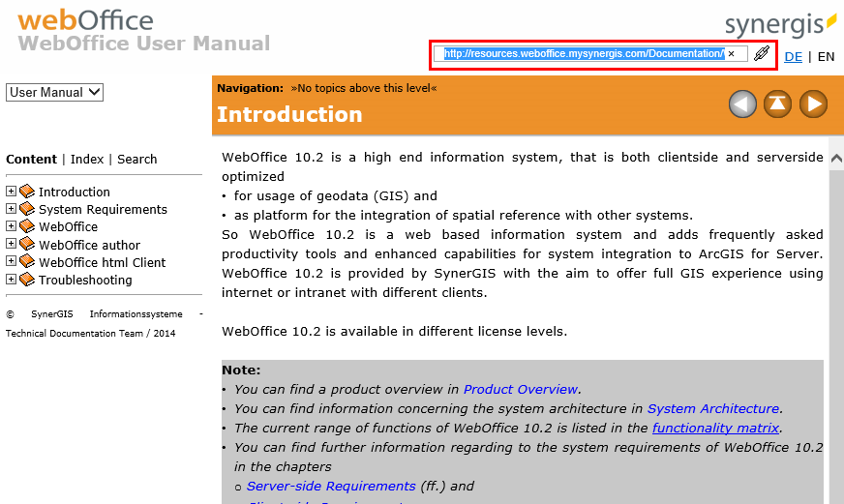Open the Server-side Requirements link
Image resolution: width=844 pixels, height=504 pixels.
[x=331, y=487]
